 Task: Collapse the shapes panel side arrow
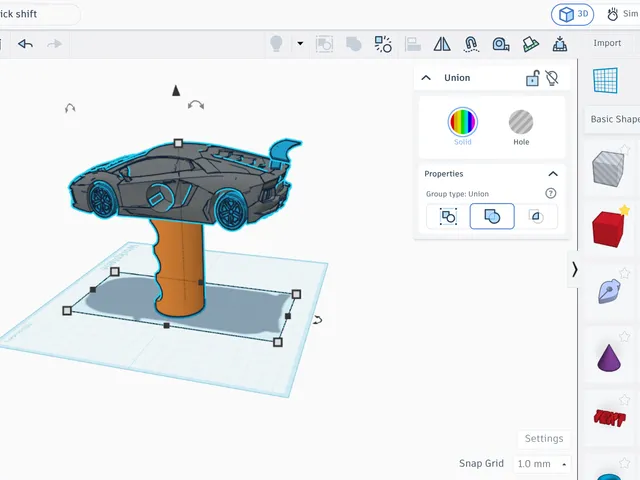pyautogui.click(x=574, y=270)
